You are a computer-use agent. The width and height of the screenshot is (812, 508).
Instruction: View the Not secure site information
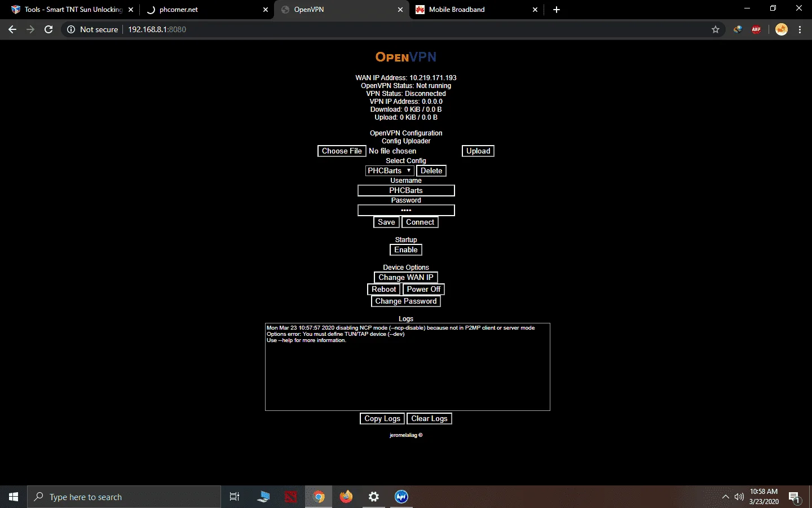coord(92,29)
